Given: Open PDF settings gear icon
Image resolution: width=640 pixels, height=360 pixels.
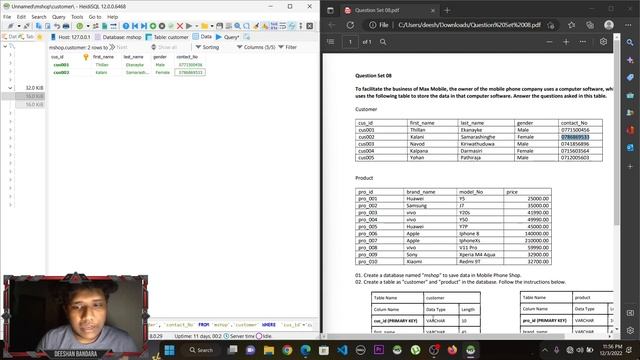Looking at the screenshot, I should pyautogui.click(x=603, y=42).
